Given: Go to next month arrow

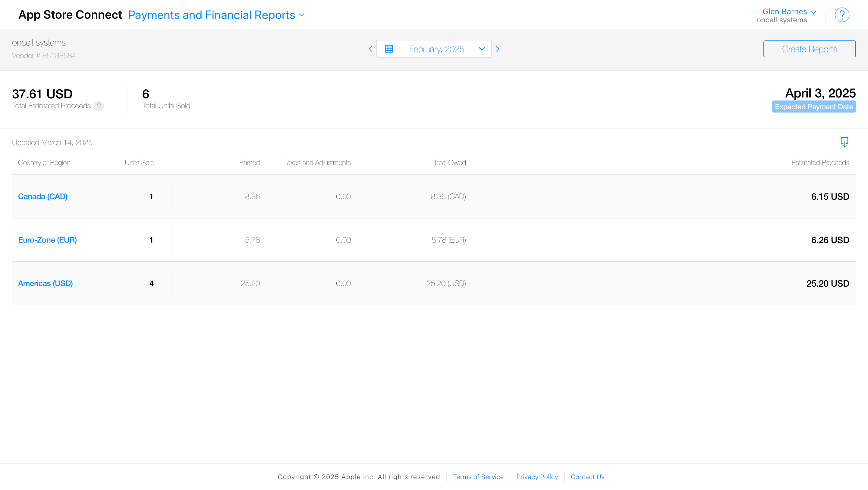Looking at the screenshot, I should point(497,49).
